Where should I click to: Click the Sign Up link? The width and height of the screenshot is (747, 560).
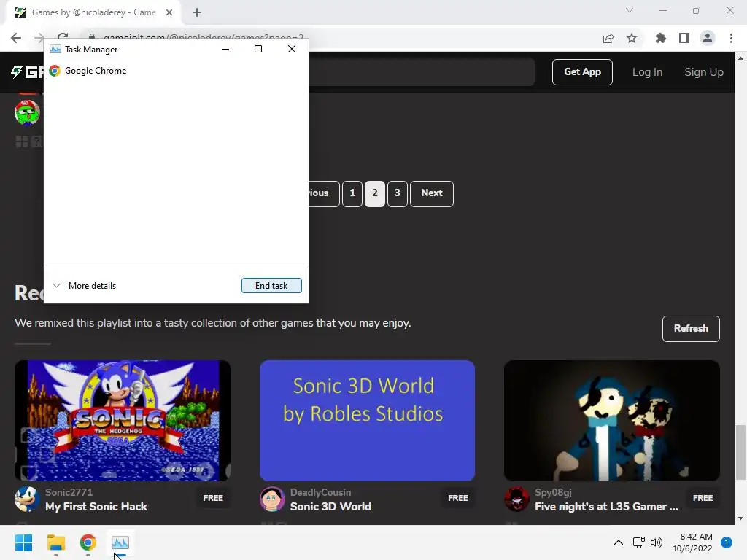[x=704, y=72]
